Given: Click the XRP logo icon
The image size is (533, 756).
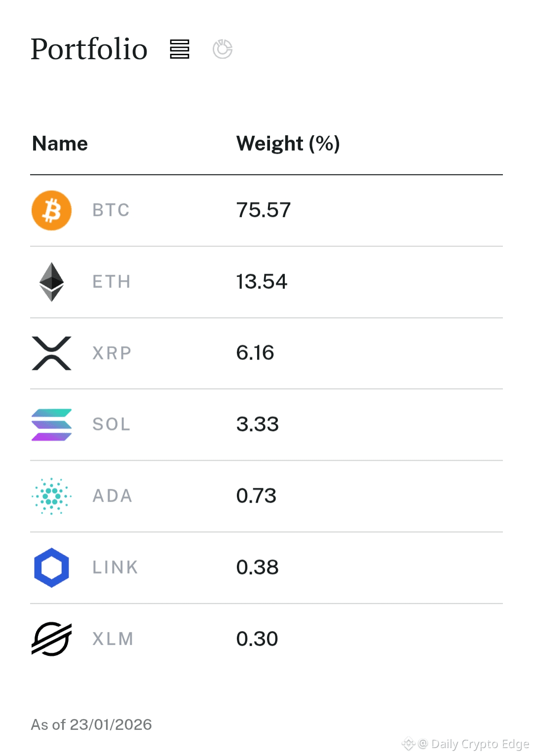Looking at the screenshot, I should click(x=52, y=353).
